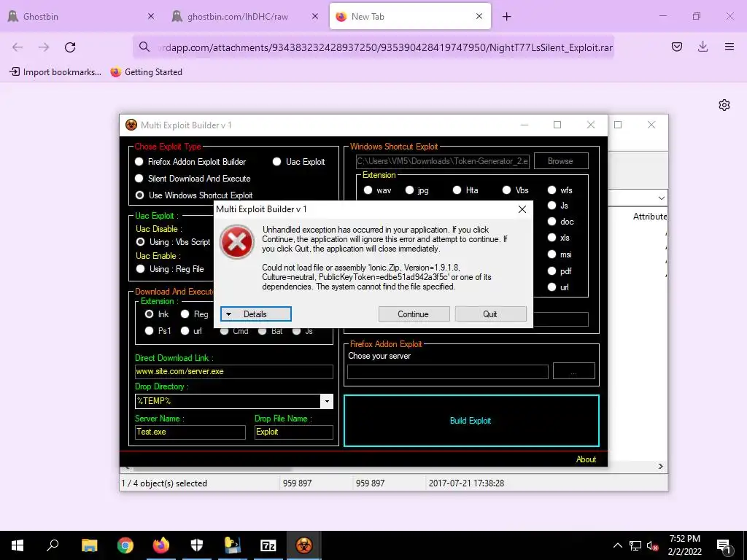
Task: Open Firefox from the taskbar
Action: click(x=161, y=545)
